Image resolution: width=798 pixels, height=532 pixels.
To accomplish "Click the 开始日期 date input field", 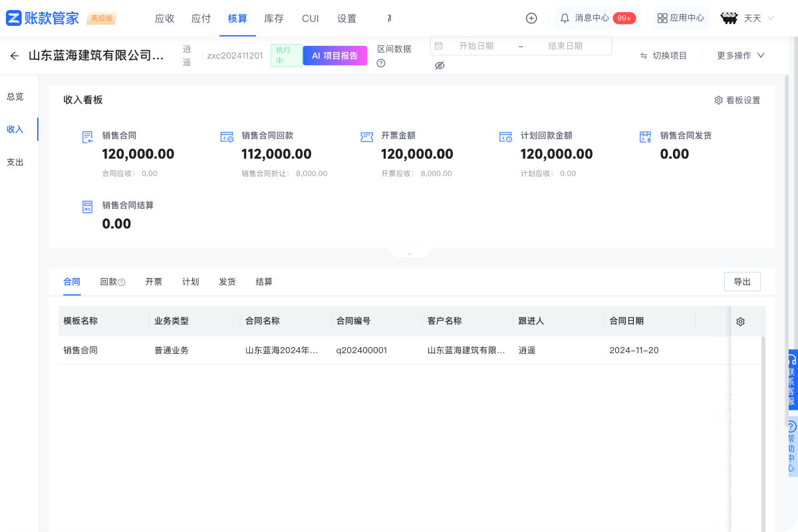I will (476, 46).
